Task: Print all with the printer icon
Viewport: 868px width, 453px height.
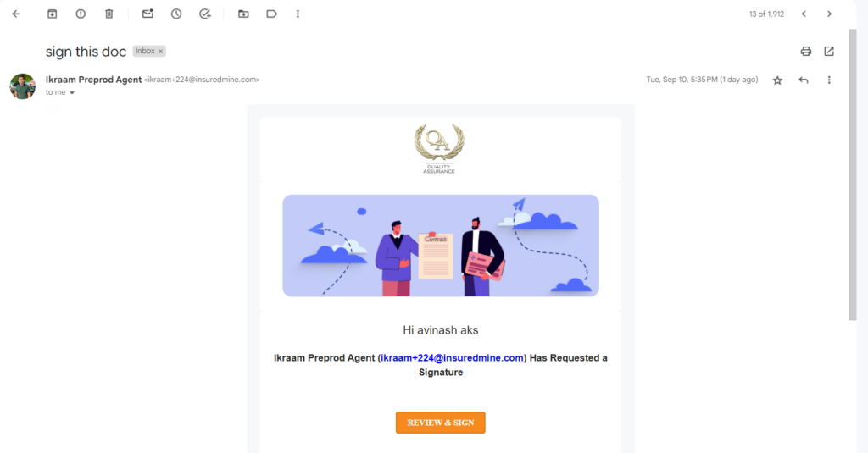Action: (x=806, y=52)
